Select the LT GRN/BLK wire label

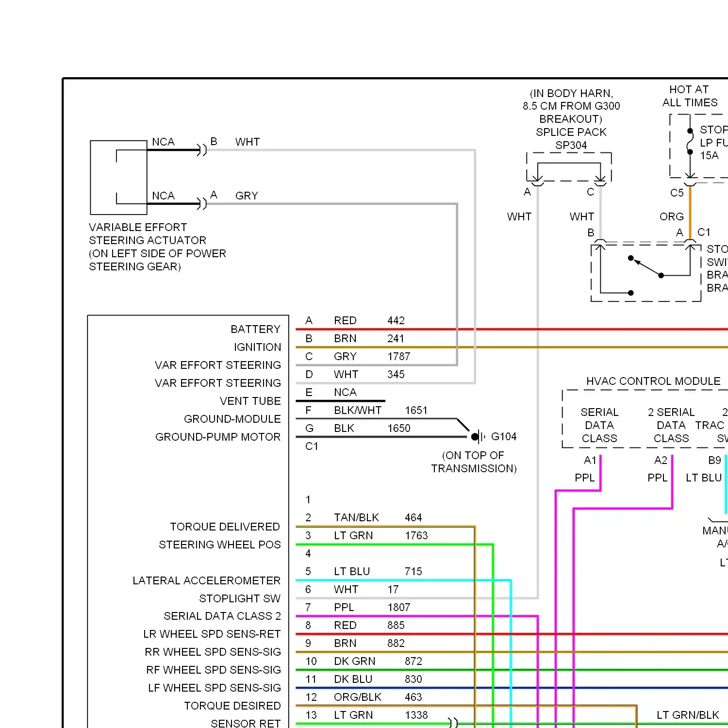click(x=688, y=715)
